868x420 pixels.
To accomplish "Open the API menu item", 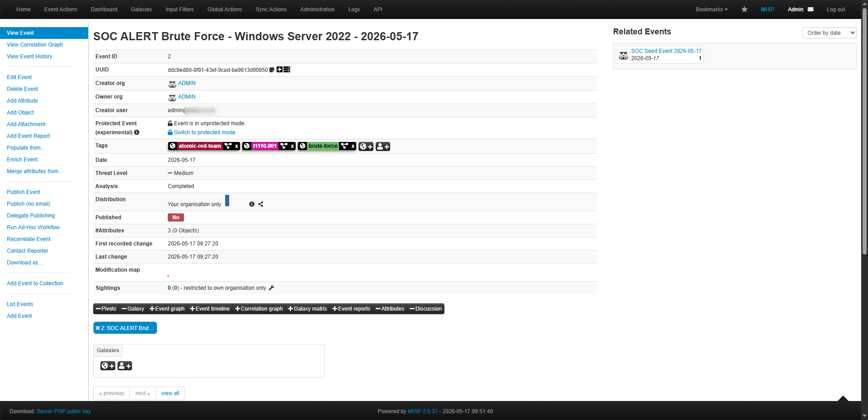I will [378, 9].
